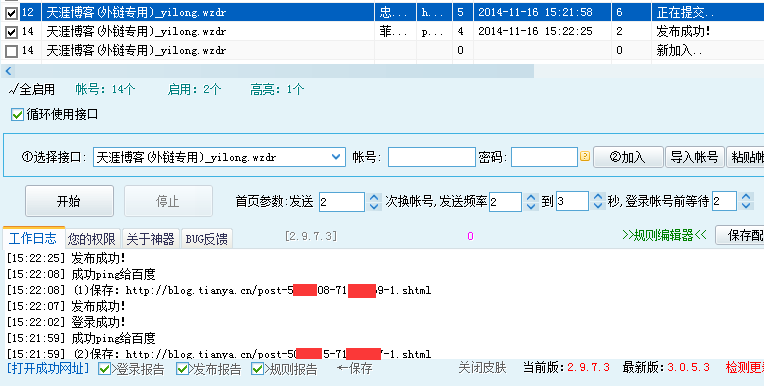
Task: Click log entry [15:22:25] 发布成功!
Action: click(66, 258)
